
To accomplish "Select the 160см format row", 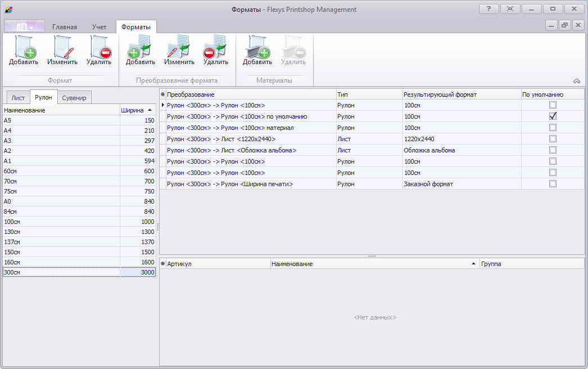I will [x=79, y=262].
